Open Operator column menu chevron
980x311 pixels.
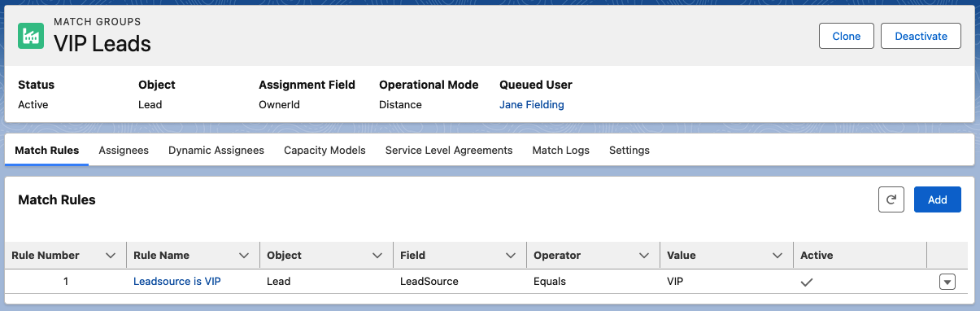(x=644, y=256)
